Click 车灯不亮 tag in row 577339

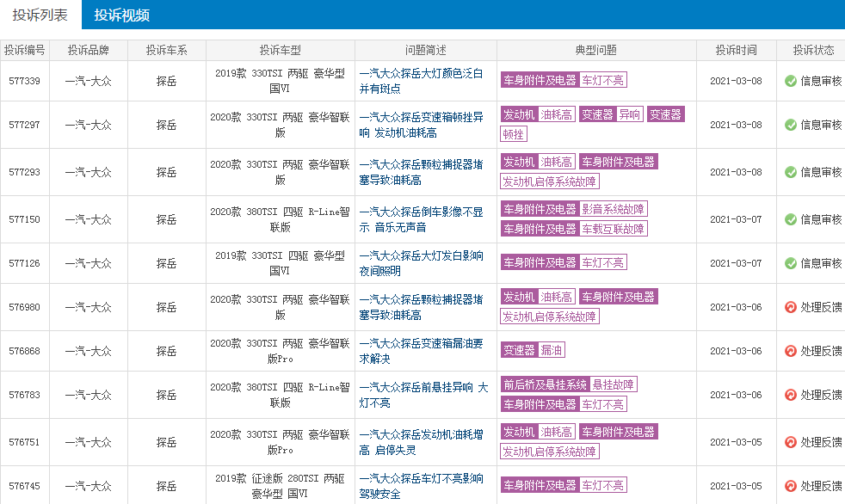coord(602,80)
